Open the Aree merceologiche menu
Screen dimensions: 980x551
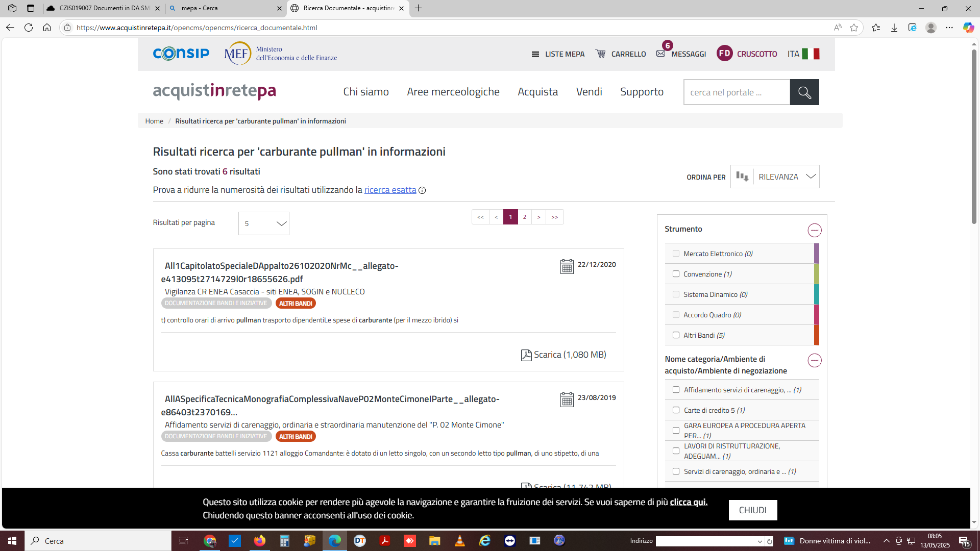coord(453,92)
